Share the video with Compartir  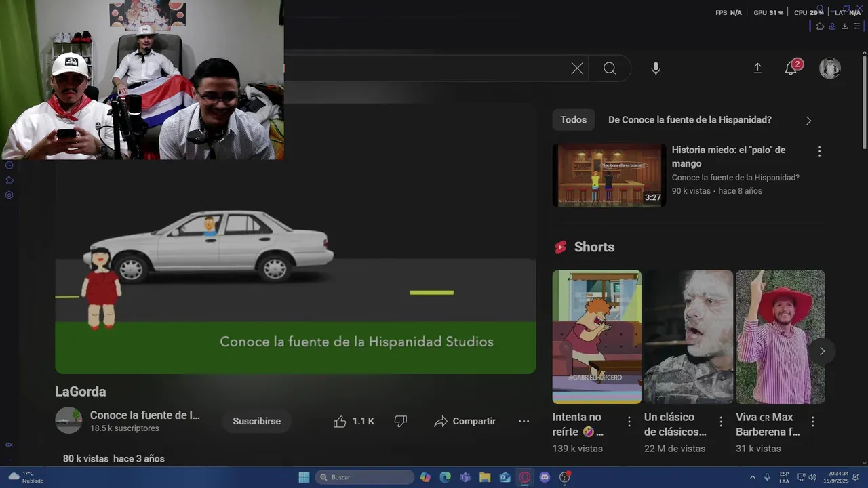tap(465, 422)
